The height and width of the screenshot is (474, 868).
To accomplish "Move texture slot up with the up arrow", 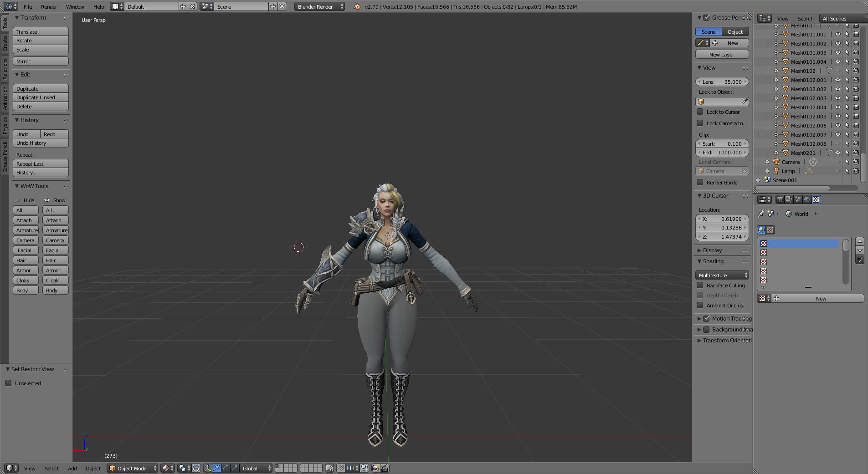I will pos(860,241).
